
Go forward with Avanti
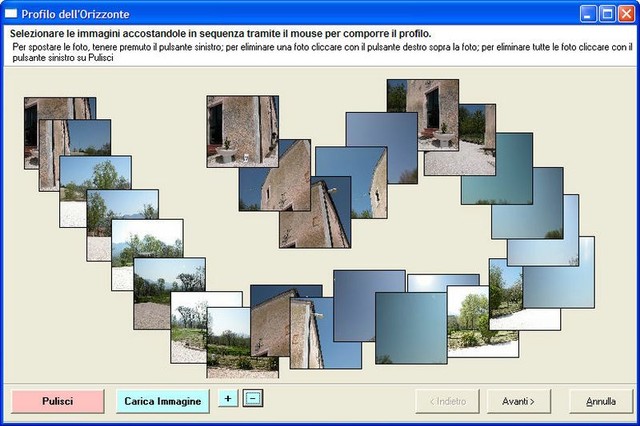coord(518,401)
